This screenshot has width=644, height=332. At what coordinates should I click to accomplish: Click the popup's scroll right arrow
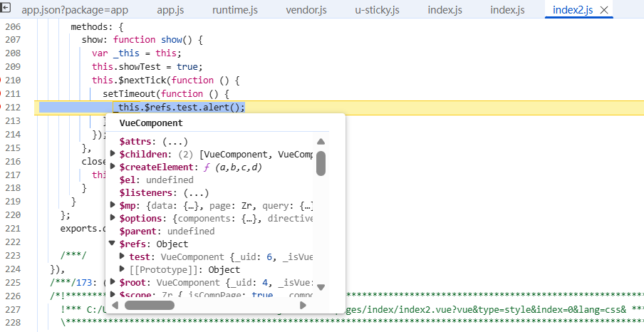click(x=303, y=305)
